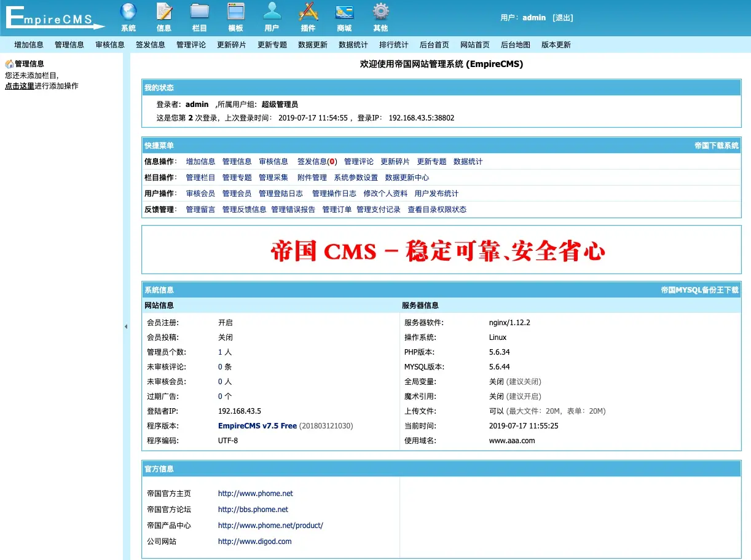Open 数据更新中心 link

coord(407,178)
